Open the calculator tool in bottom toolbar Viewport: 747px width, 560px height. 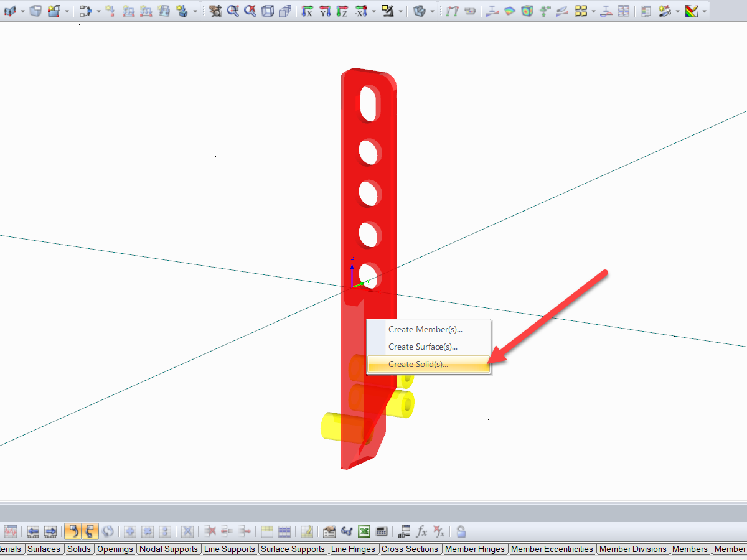tap(382, 531)
